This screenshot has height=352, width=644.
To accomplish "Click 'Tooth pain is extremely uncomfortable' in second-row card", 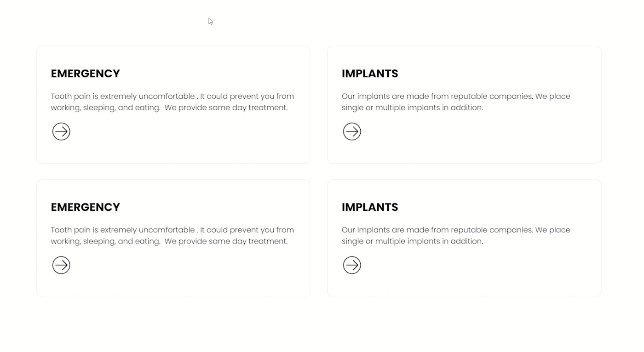I will [123, 230].
